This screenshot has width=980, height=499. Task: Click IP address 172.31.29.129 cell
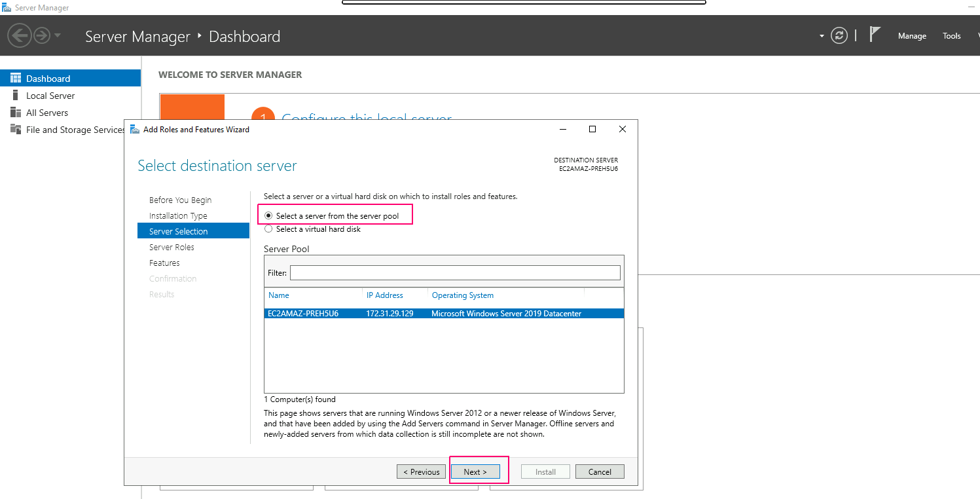coord(390,314)
